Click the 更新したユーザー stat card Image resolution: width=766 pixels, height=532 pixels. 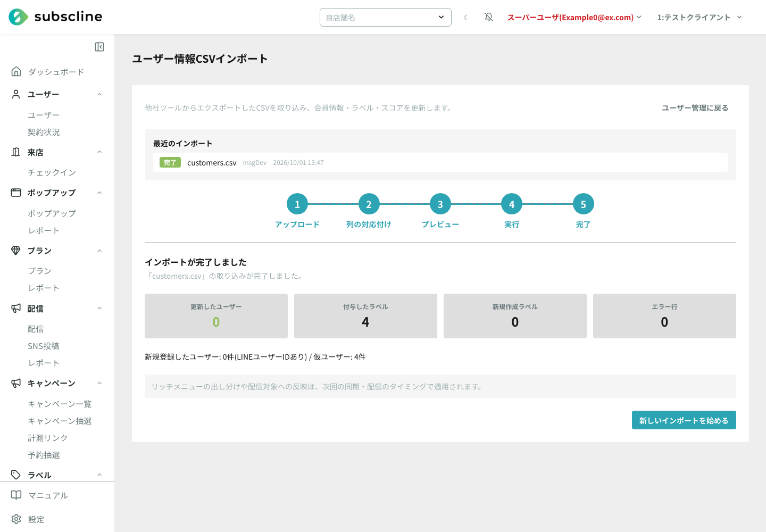point(216,316)
